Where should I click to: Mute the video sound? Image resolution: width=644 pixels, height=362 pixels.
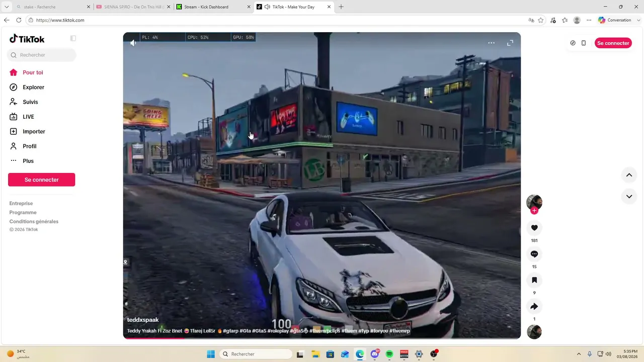click(x=133, y=43)
